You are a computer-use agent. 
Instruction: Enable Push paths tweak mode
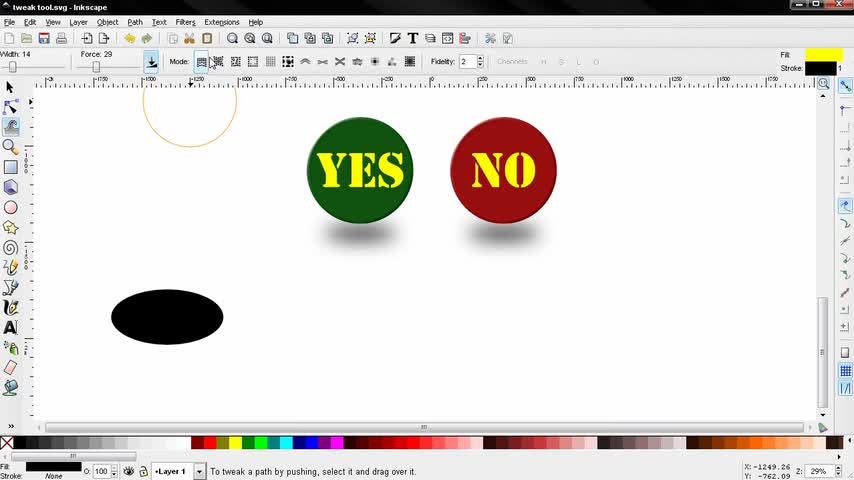click(305, 62)
